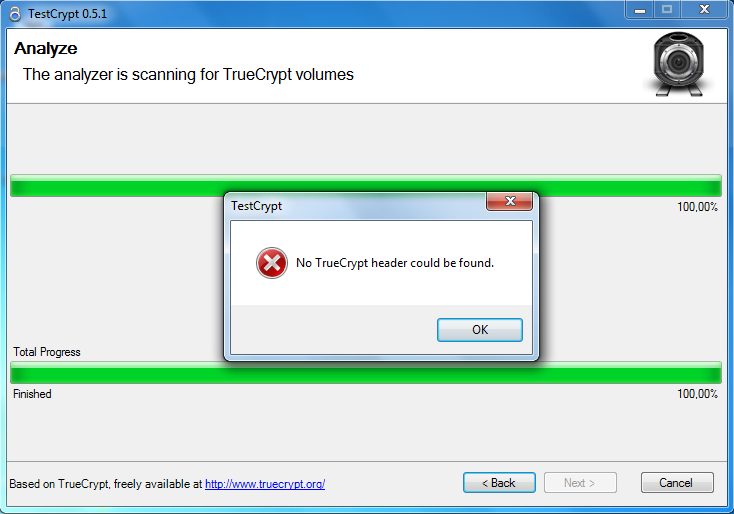Minimize the TestCrypt 0.5.1 window

point(639,10)
